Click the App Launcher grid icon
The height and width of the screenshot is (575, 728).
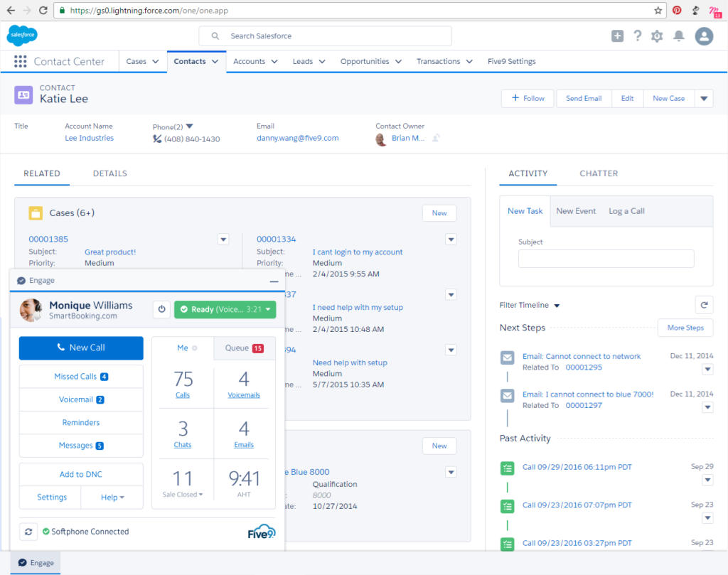[x=20, y=61]
